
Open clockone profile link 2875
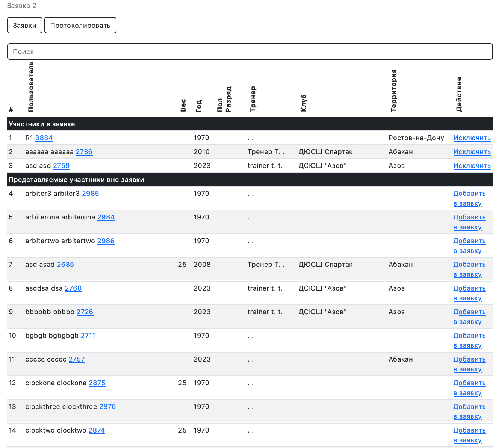(97, 383)
